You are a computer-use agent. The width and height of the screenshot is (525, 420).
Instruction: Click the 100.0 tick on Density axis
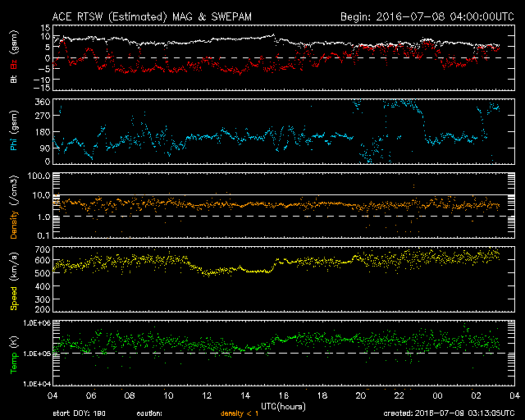point(36,176)
